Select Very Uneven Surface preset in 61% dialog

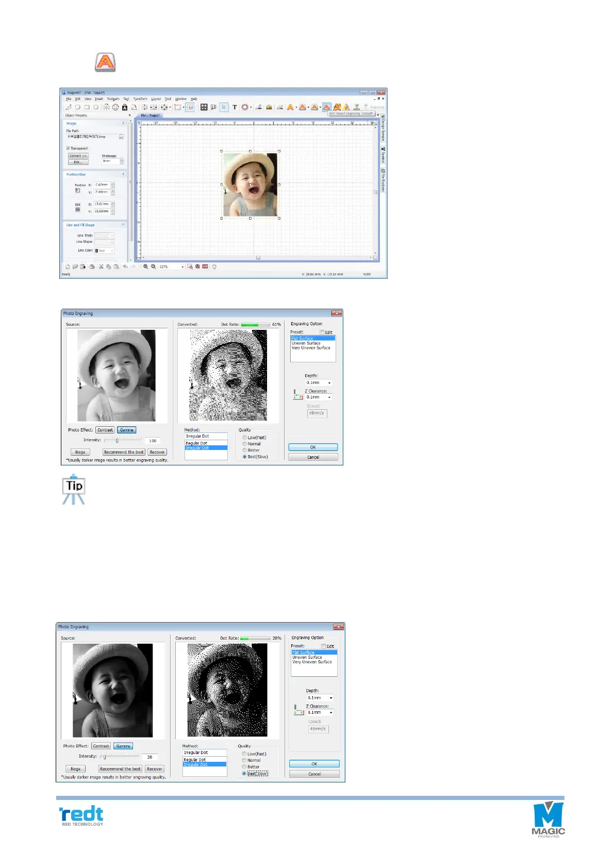[311, 348]
